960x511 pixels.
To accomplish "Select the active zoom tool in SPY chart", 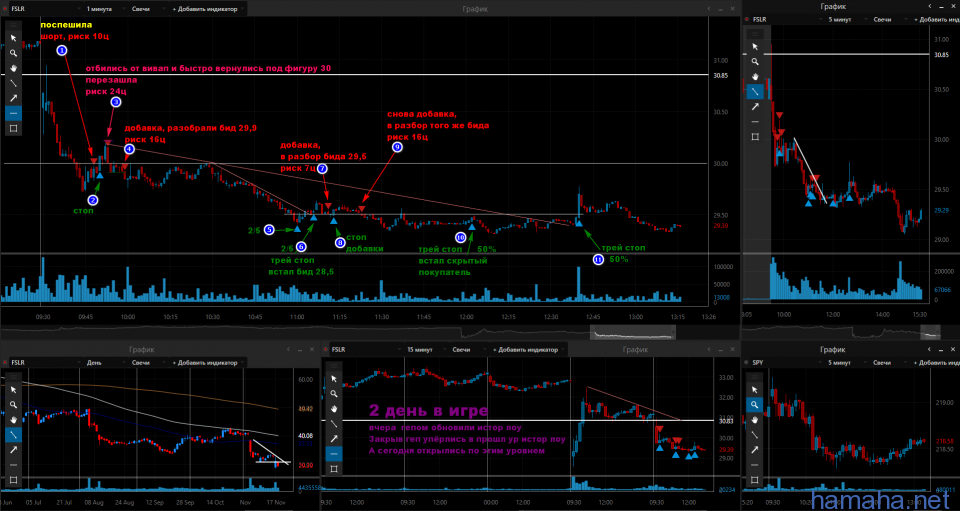I will (x=754, y=405).
